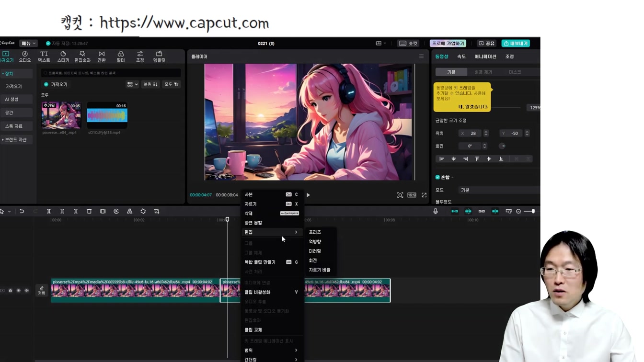Open the blend 모드 기본 dropdown
The height and width of the screenshot is (362, 644).
[x=499, y=190]
